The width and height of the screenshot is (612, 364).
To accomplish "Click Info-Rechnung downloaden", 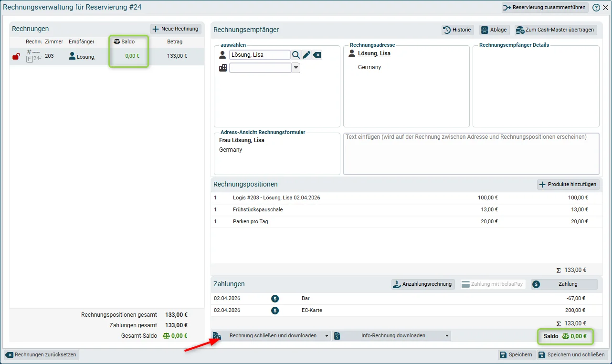I will (388, 336).
